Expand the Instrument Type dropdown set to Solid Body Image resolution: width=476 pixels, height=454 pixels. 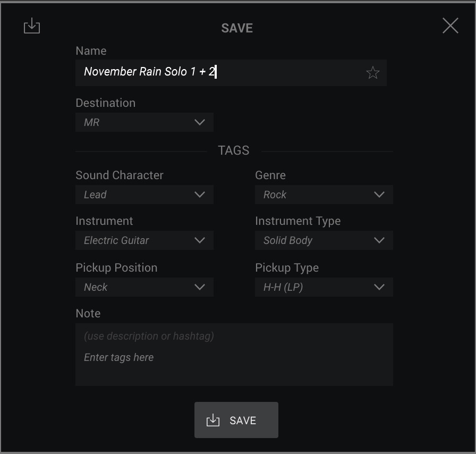324,240
